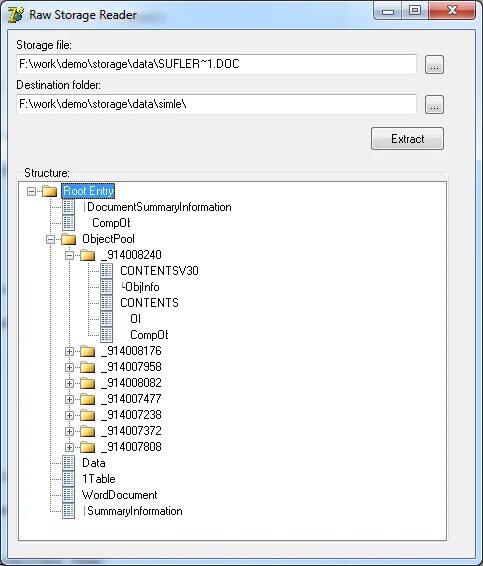
Task: Select the WordDocument stream label
Action: (120, 495)
